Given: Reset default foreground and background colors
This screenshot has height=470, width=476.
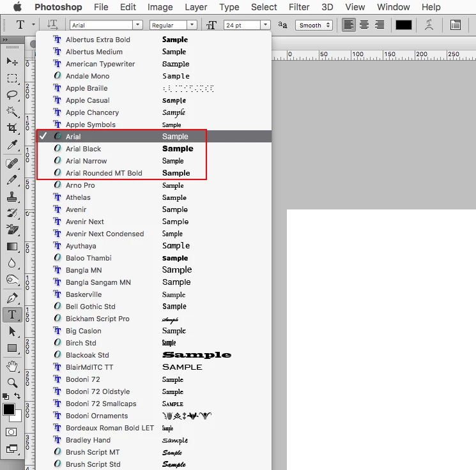Looking at the screenshot, I should (6, 397).
